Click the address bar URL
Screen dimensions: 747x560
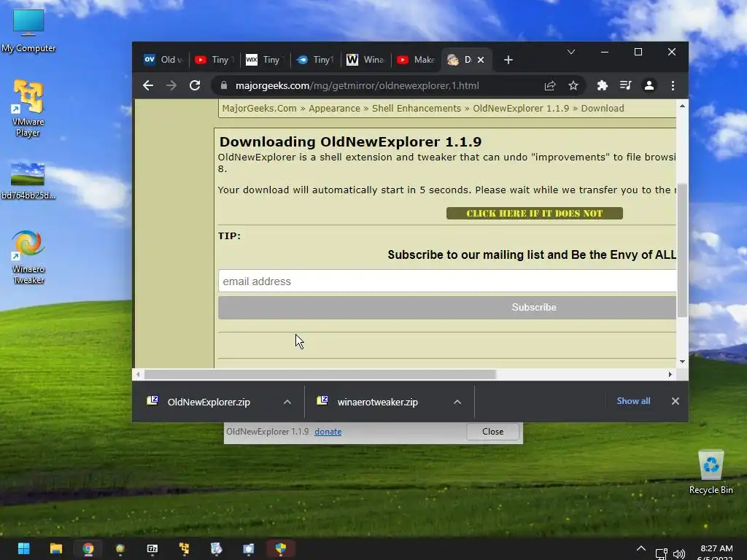click(x=357, y=86)
